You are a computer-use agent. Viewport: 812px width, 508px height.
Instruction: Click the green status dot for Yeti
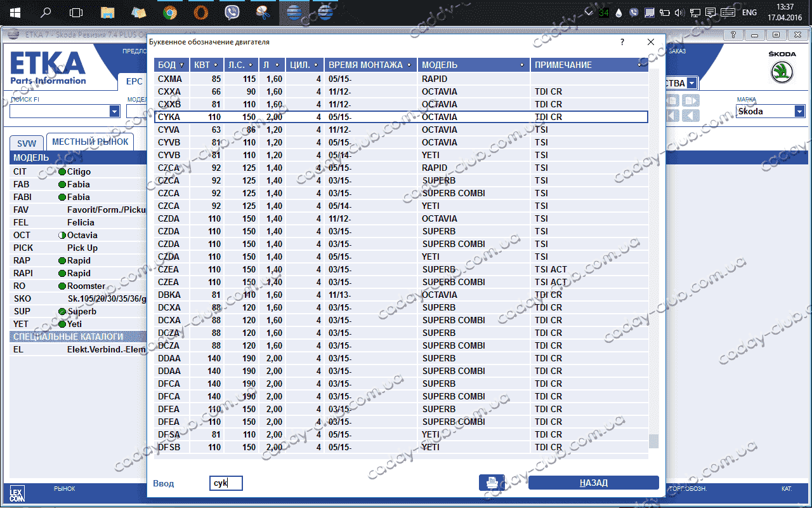point(62,324)
